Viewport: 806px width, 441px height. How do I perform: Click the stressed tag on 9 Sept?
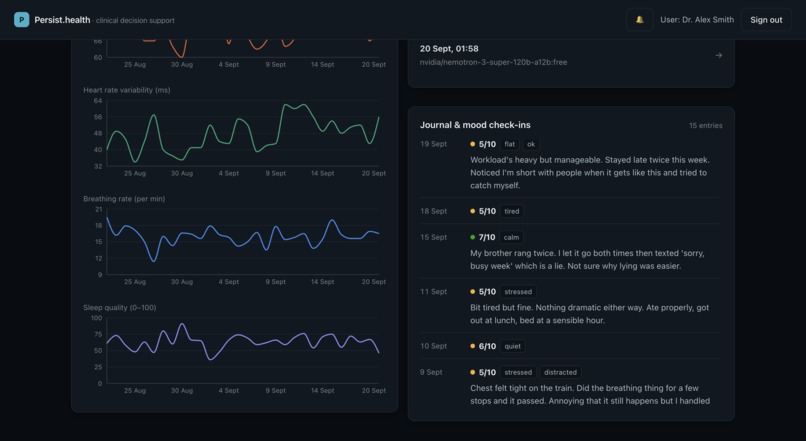[518, 373]
